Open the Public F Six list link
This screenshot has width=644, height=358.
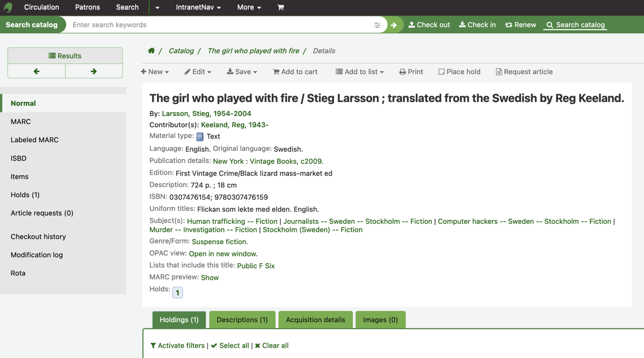point(256,266)
